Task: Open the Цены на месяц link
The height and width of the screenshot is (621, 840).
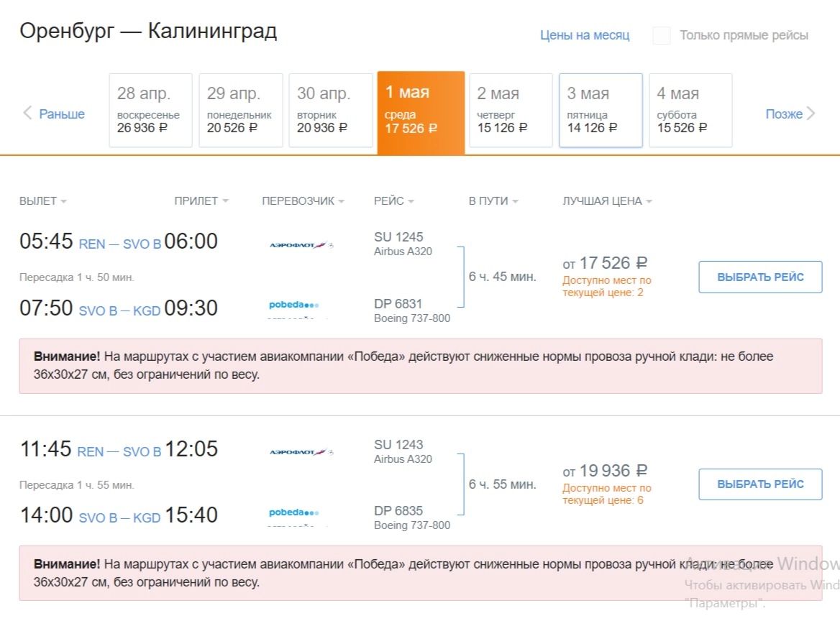Action: [x=585, y=35]
